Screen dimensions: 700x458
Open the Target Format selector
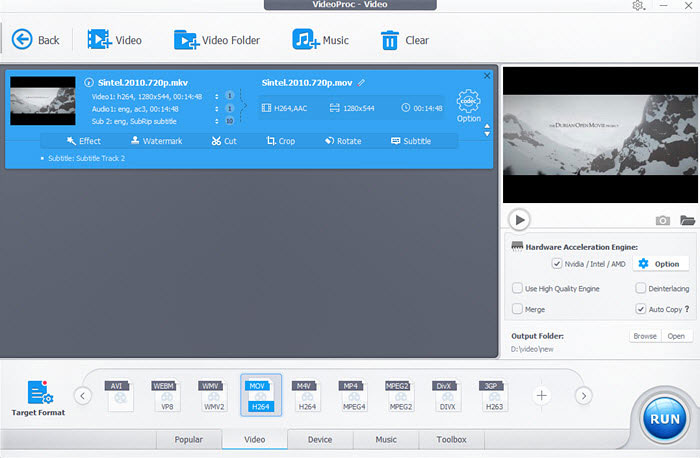click(x=38, y=398)
